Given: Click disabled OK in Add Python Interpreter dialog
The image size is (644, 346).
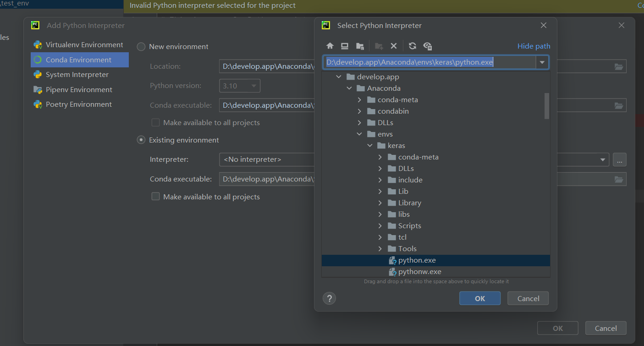Looking at the screenshot, I should click(558, 328).
